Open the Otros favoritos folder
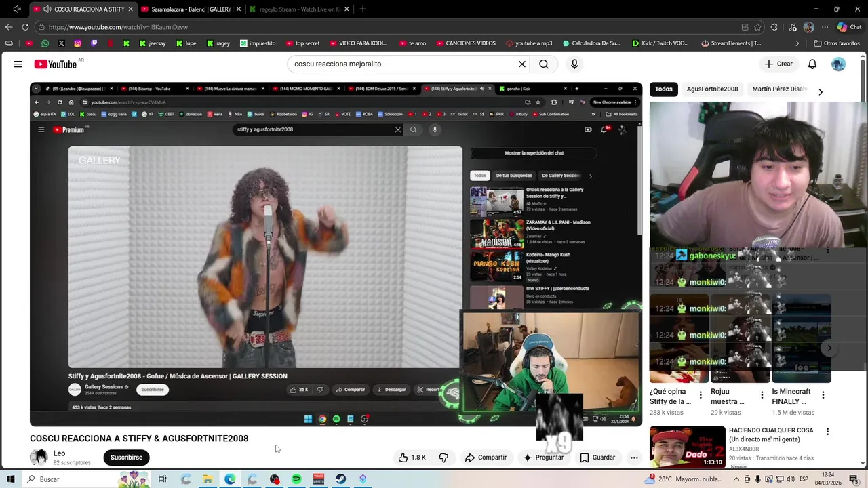The image size is (868, 488). click(837, 43)
